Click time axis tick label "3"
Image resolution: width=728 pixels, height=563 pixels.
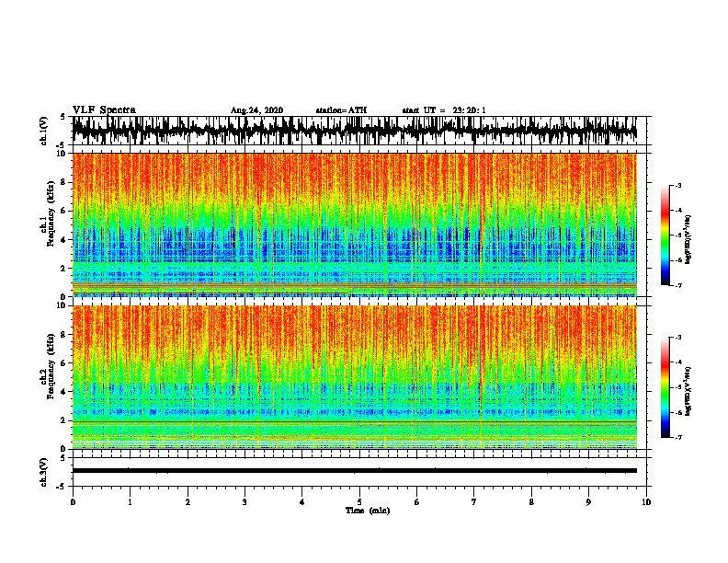[x=245, y=502]
